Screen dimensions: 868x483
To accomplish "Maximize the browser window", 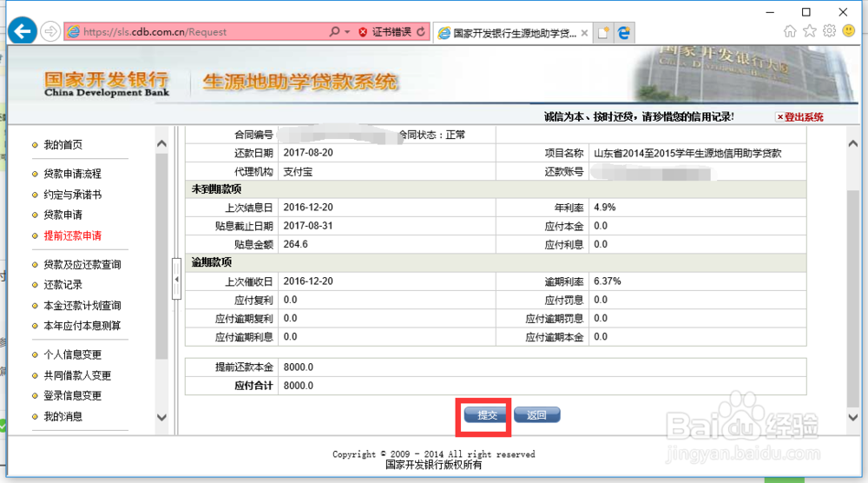I will click(806, 12).
